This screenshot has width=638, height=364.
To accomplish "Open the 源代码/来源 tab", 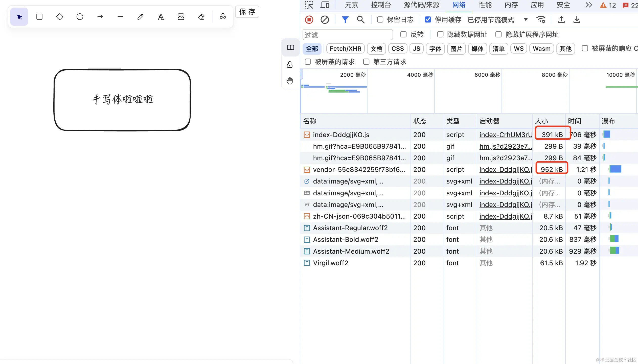I will [x=422, y=5].
